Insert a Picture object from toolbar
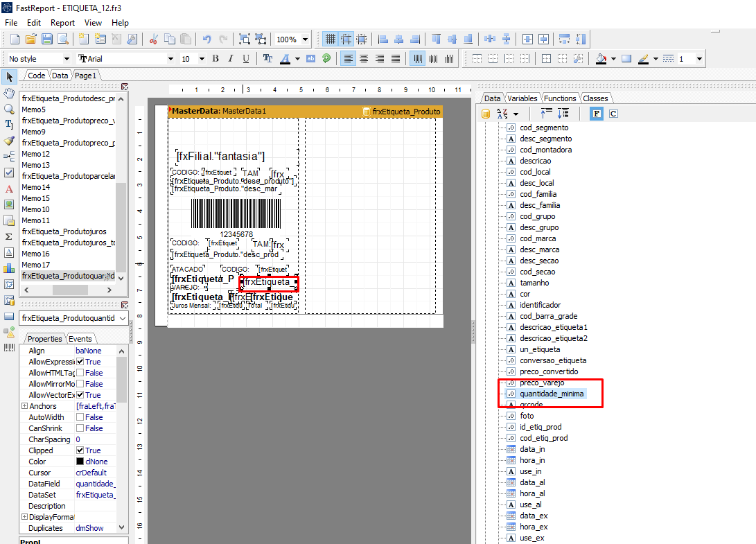This screenshot has width=756, height=544. coord(9,204)
